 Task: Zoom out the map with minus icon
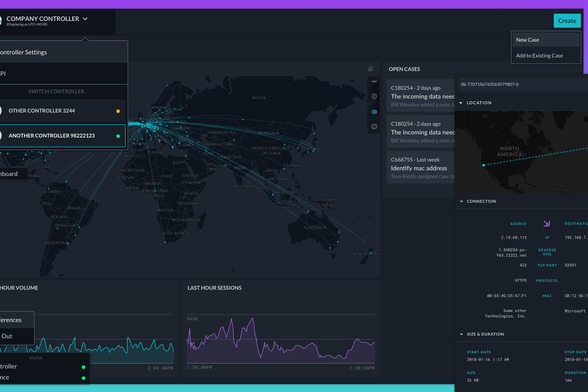pyautogui.click(x=374, y=82)
